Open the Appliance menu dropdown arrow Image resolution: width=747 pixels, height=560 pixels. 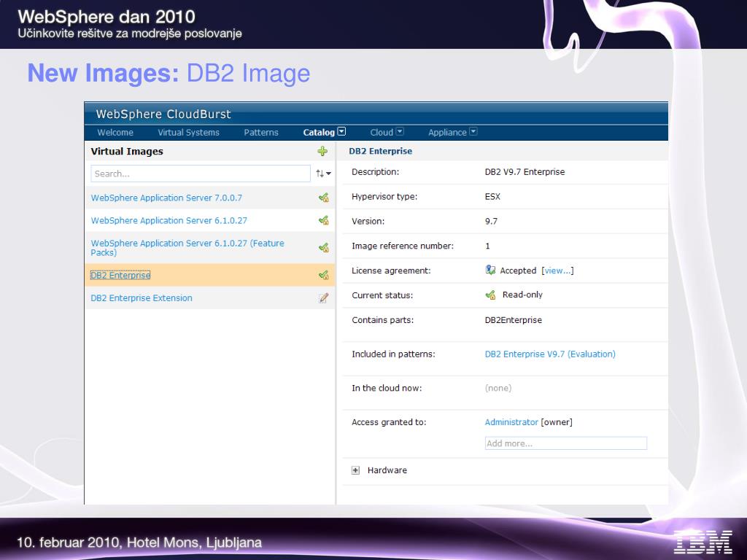click(x=473, y=131)
